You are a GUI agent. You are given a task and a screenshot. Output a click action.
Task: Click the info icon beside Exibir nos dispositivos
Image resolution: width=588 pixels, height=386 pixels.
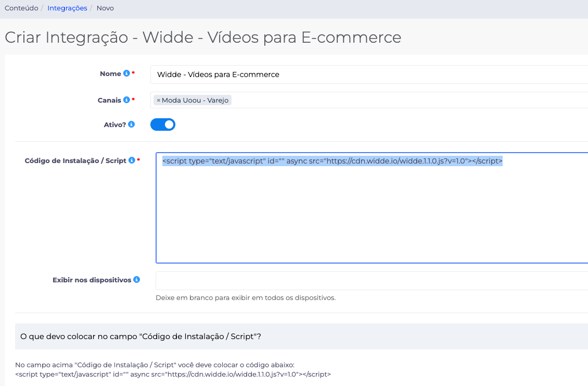(136, 279)
